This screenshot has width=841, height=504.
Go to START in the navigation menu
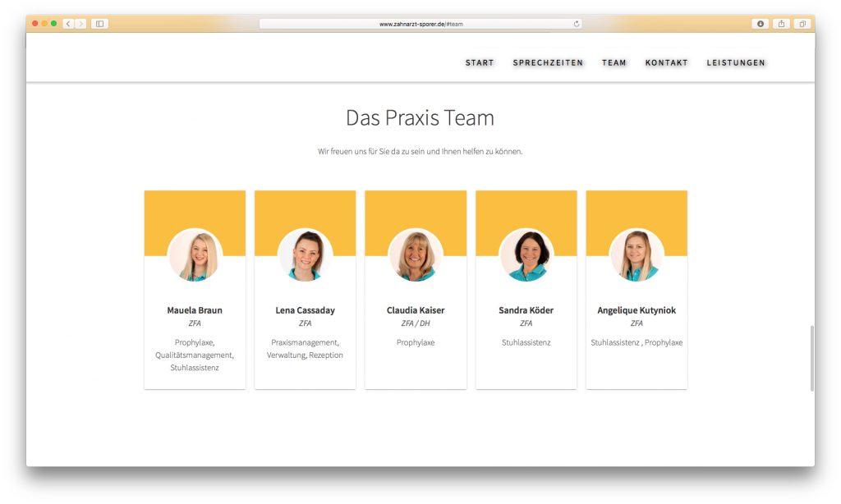tap(480, 62)
